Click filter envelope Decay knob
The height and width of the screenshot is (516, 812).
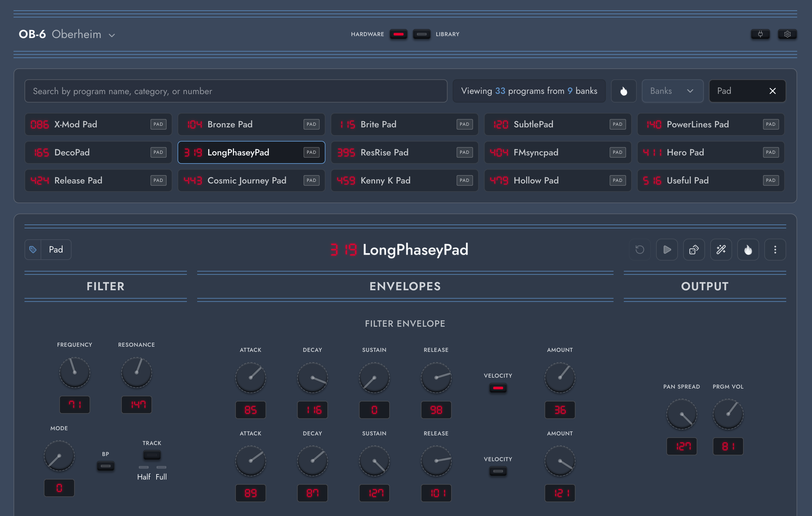click(x=312, y=377)
